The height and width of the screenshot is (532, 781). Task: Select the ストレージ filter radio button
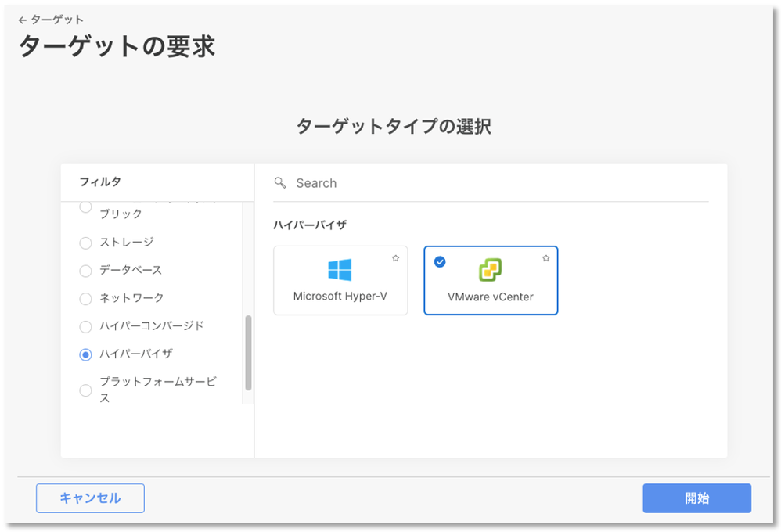click(x=85, y=243)
